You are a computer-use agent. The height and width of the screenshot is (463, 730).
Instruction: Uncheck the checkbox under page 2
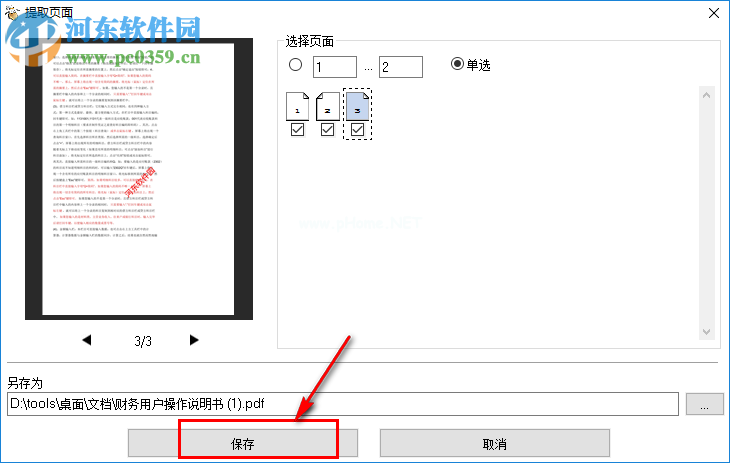pyautogui.click(x=327, y=129)
